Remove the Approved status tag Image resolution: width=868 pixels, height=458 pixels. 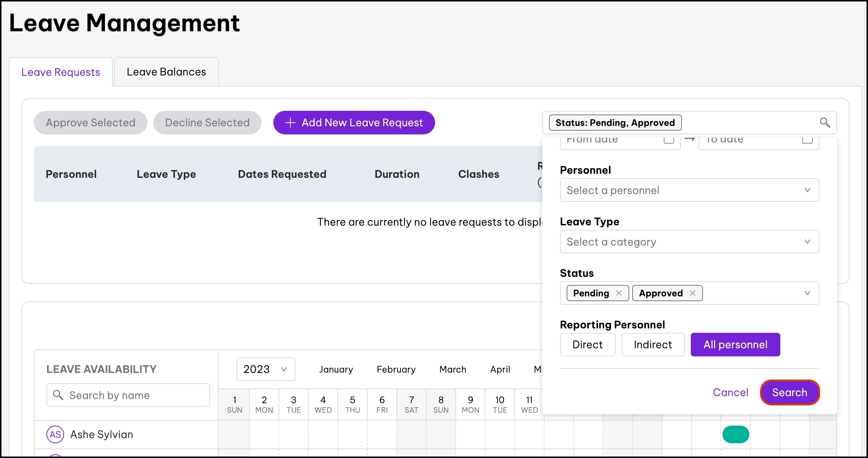point(693,293)
